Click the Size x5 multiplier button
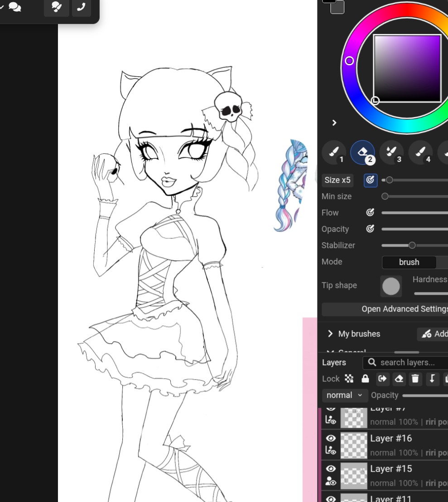The image size is (448, 502). [x=337, y=180]
